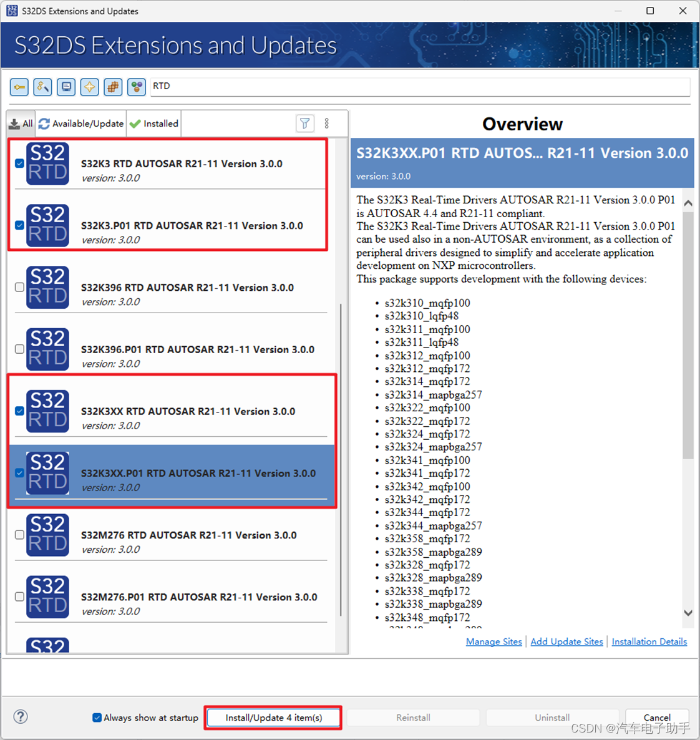
Task: Uncheck the S32K3XX RTD AUTOSAR package checkbox
Action: [19, 411]
